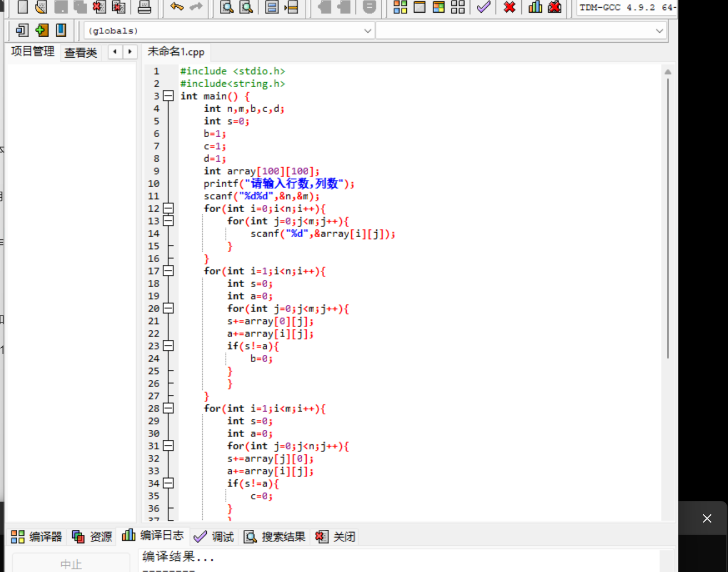Screen dimensions: 728x572
Task: Switch to the 项目管理 tab
Action: click(33, 52)
